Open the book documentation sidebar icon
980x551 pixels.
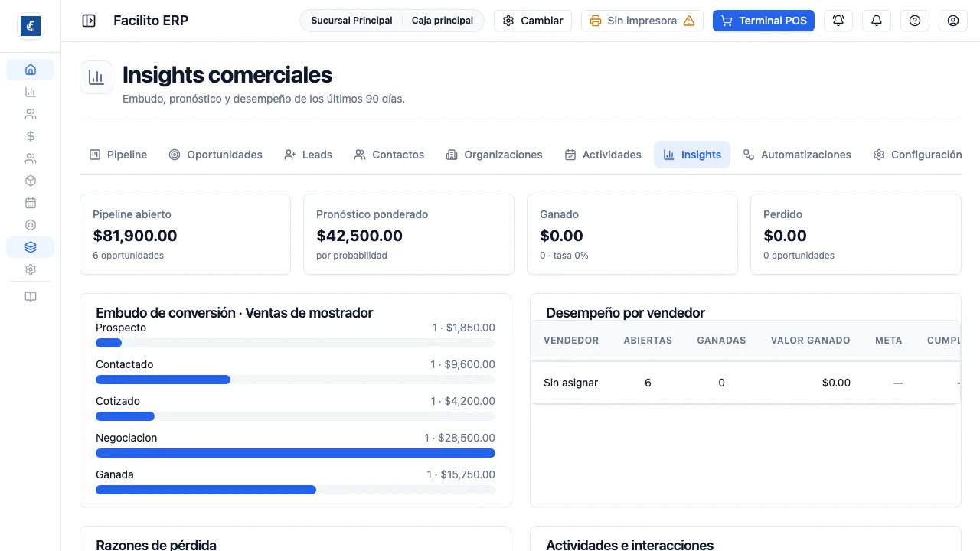(31, 297)
